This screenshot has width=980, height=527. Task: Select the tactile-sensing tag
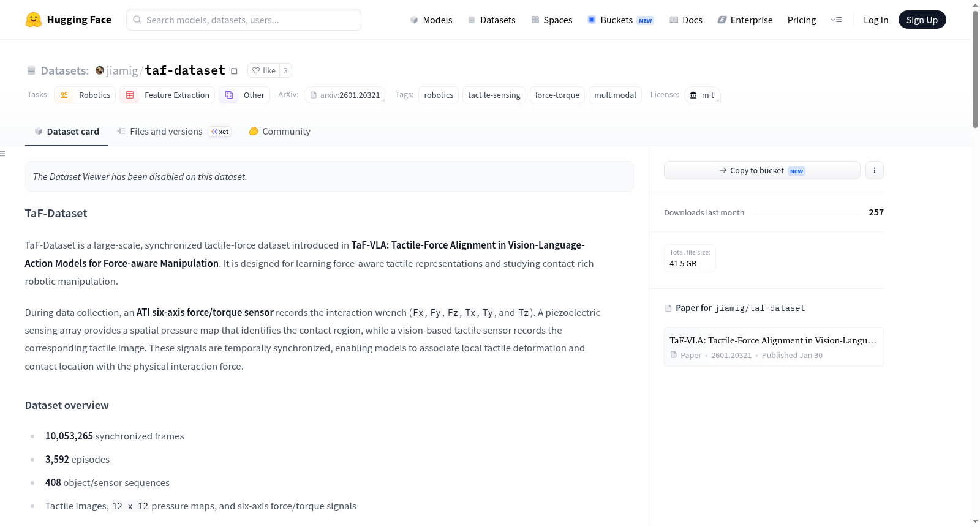pos(494,95)
